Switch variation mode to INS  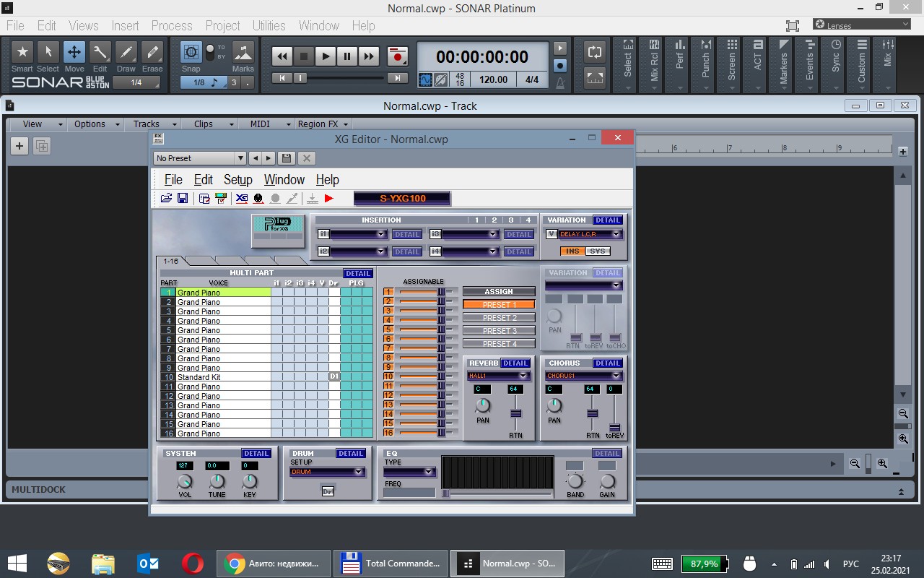(572, 251)
